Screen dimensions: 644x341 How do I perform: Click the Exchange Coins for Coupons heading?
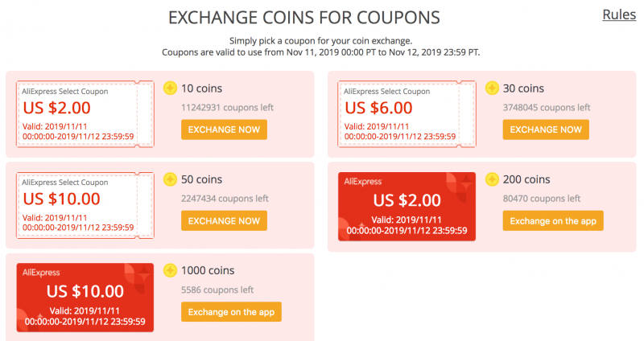click(304, 18)
